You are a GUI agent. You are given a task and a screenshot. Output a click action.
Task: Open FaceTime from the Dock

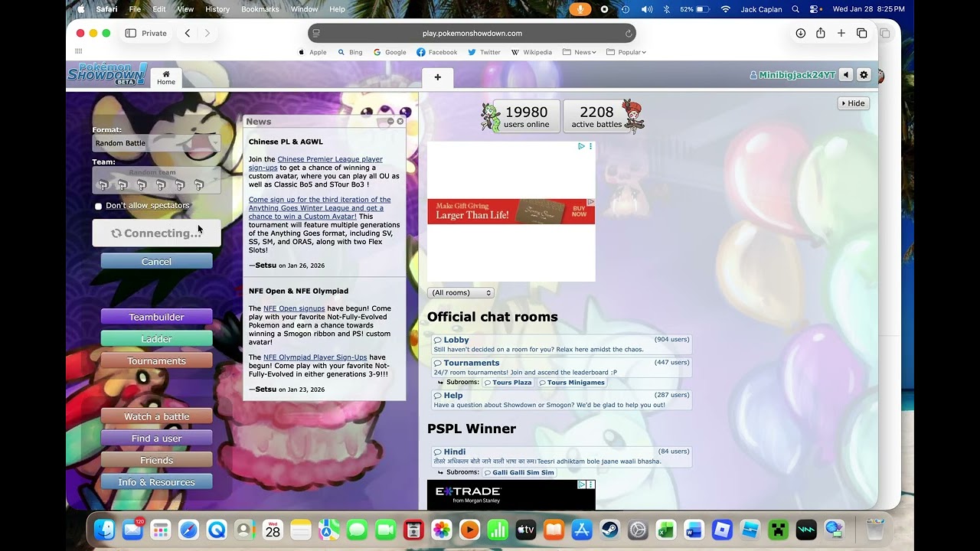[385, 530]
